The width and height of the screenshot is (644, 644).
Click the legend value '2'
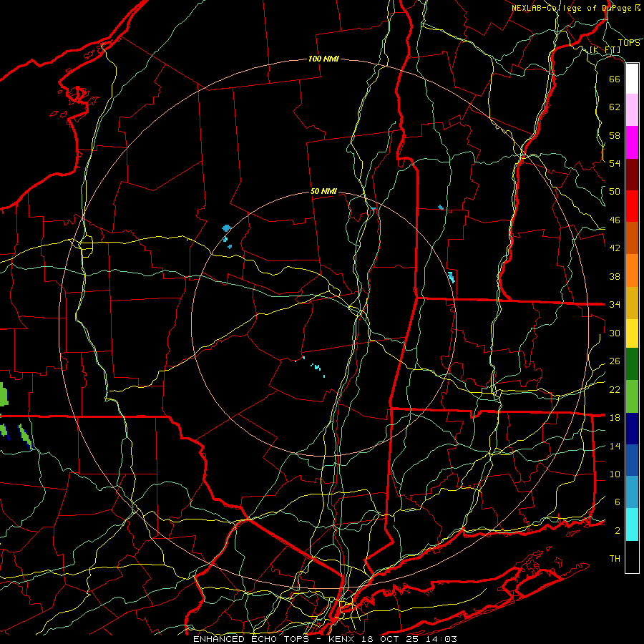[618, 531]
